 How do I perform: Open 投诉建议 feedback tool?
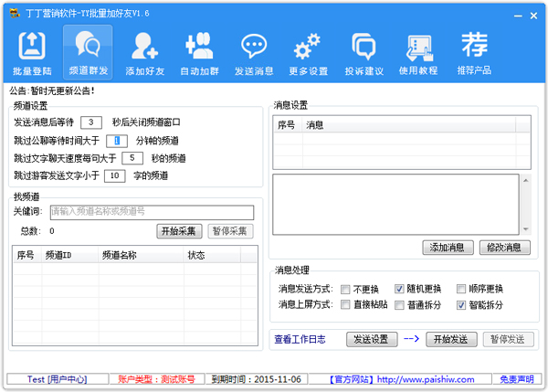coord(364,53)
